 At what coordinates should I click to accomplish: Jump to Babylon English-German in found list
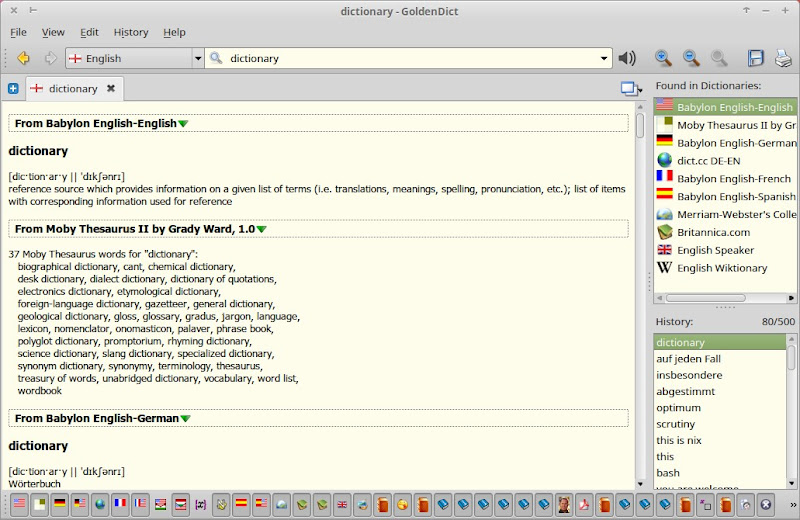coord(725,143)
